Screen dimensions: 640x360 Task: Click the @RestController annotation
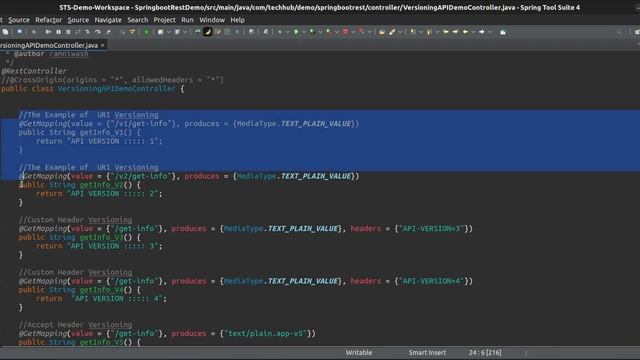point(34,71)
